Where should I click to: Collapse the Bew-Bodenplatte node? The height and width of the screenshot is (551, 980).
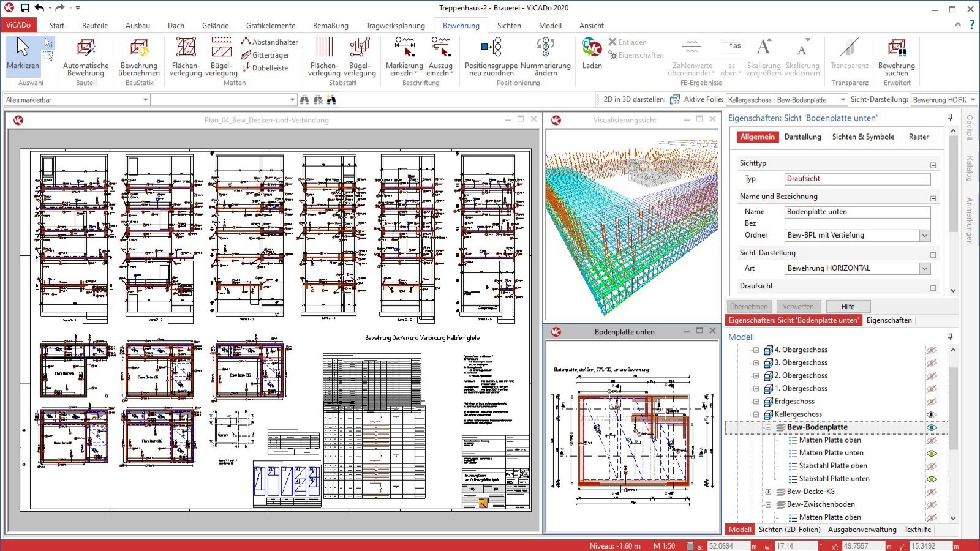click(x=768, y=427)
